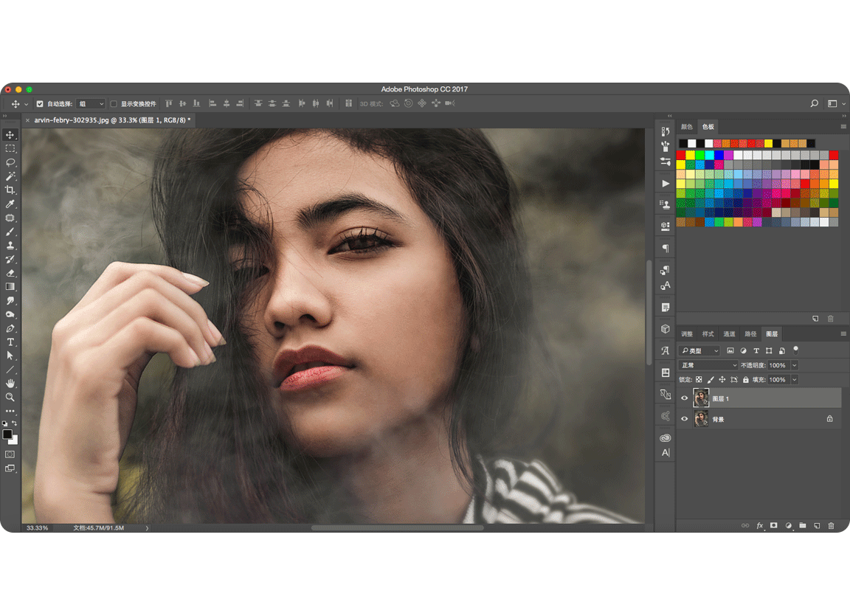850x616 pixels.
Task: Select the Pen tool
Action: [x=10, y=328]
